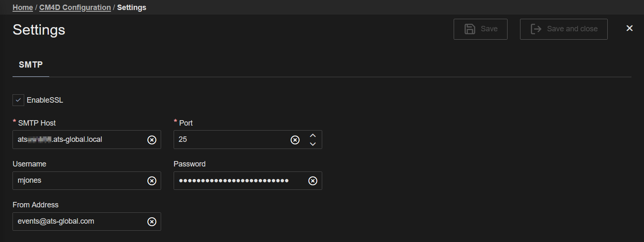Increase the Port number with up arrow
Image resolution: width=644 pixels, height=242 pixels.
pyautogui.click(x=313, y=136)
